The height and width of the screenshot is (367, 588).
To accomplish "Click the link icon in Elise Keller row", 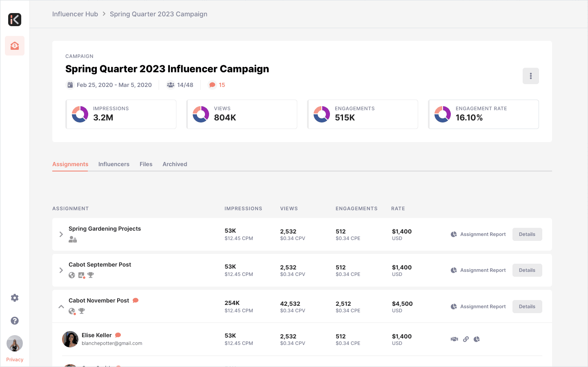I will [x=466, y=339].
